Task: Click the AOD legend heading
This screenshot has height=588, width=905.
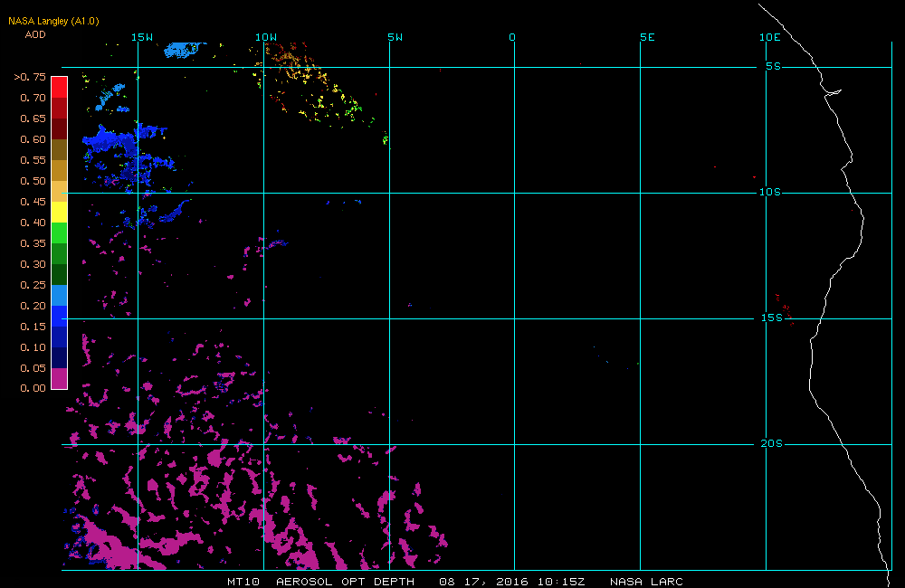Action: click(x=35, y=34)
